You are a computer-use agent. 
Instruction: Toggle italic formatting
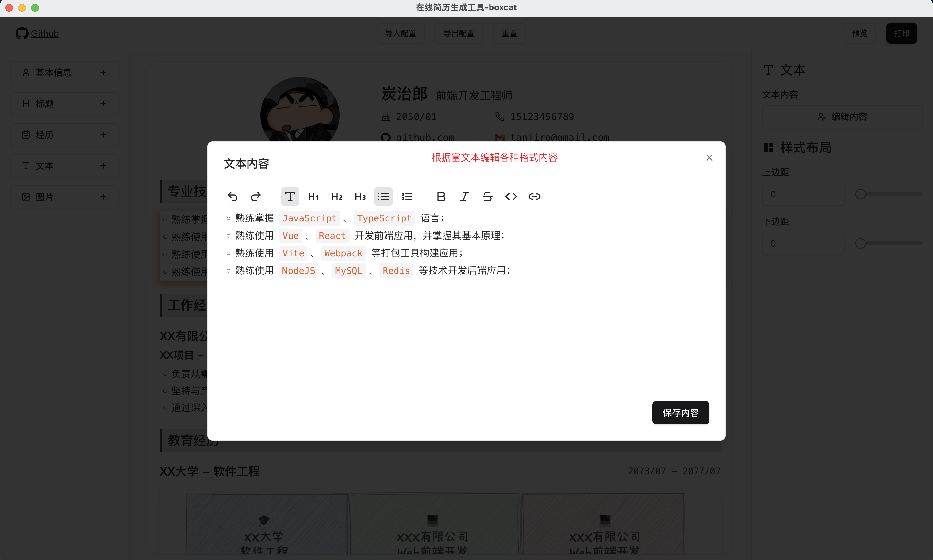point(465,196)
